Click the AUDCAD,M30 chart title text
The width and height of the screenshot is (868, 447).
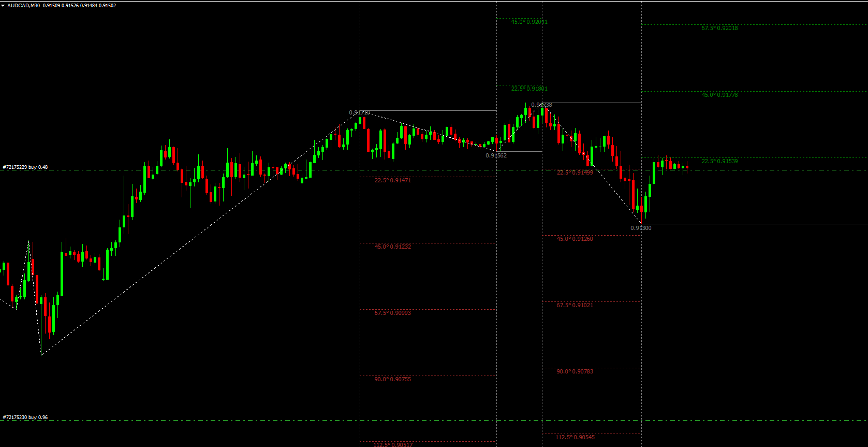(x=24, y=6)
